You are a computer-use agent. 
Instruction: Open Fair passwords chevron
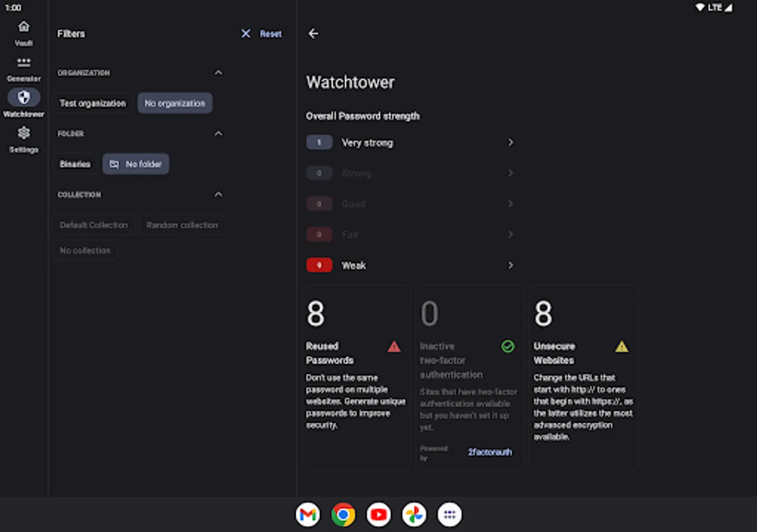(x=510, y=235)
